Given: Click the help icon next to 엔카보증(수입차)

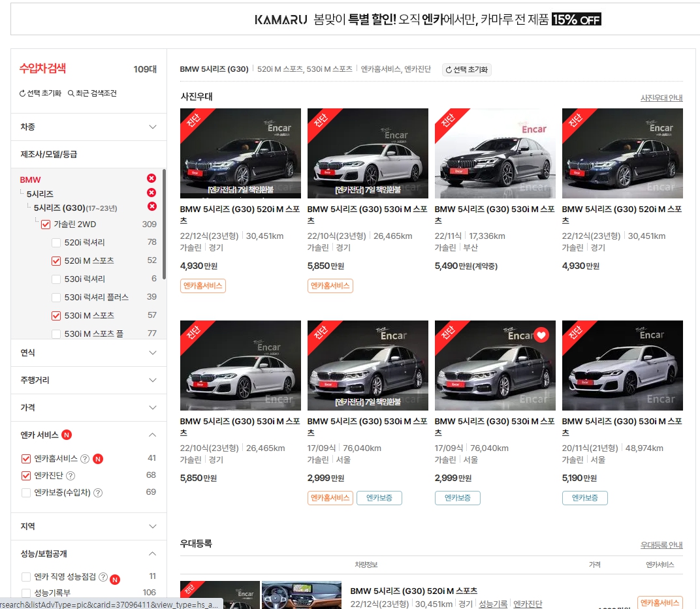Looking at the screenshot, I should (98, 493).
